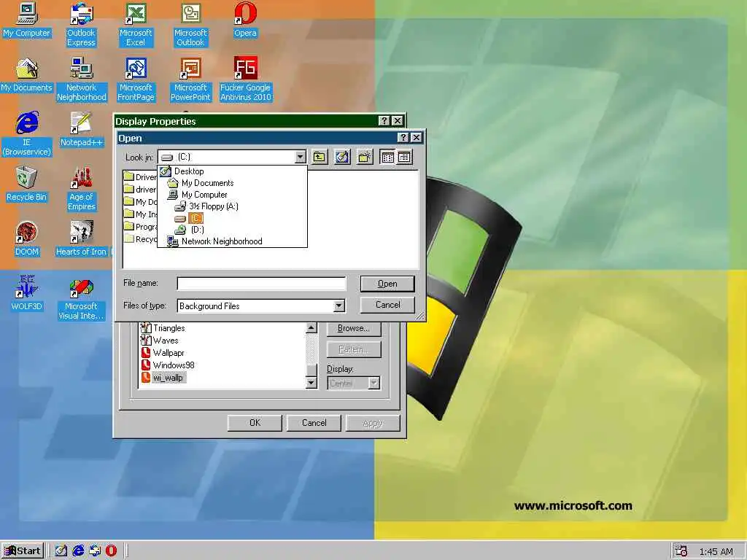This screenshot has width=747, height=560.
Task: Open the Start menu
Action: 23,551
